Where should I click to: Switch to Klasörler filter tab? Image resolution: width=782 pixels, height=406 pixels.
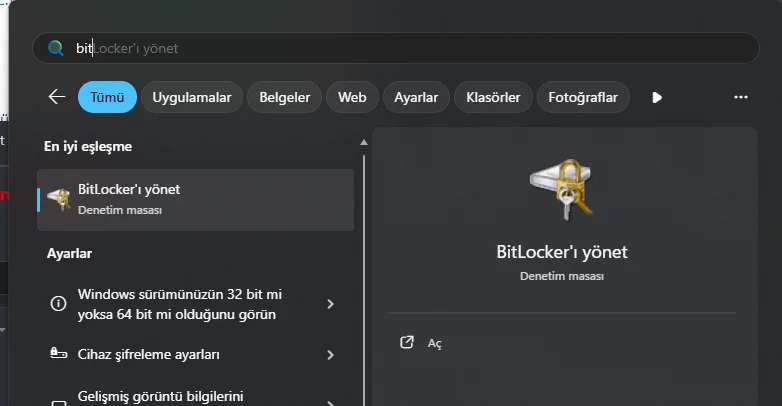point(493,97)
